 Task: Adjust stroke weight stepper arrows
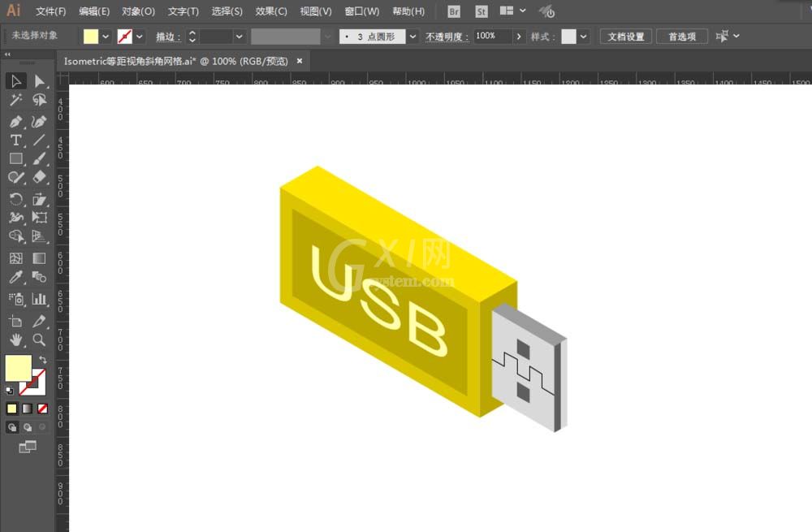pyautogui.click(x=192, y=37)
